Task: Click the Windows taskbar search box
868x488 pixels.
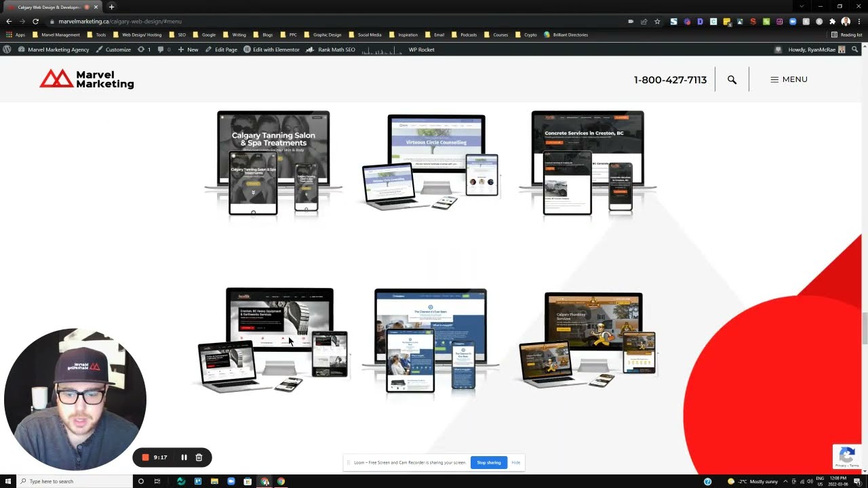Action: click(75, 481)
